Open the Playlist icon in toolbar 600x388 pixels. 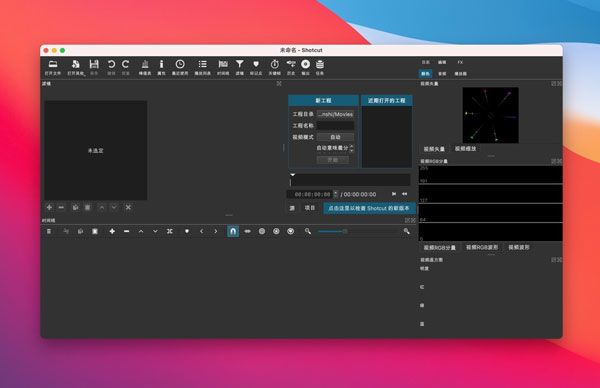[x=202, y=67]
